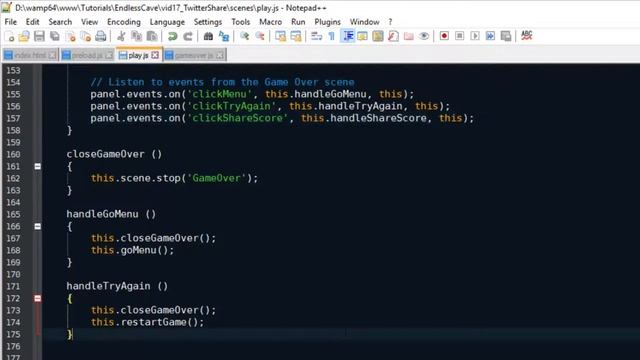Open the Tools menu
This screenshot has height=360, width=640.
[x=240, y=22]
